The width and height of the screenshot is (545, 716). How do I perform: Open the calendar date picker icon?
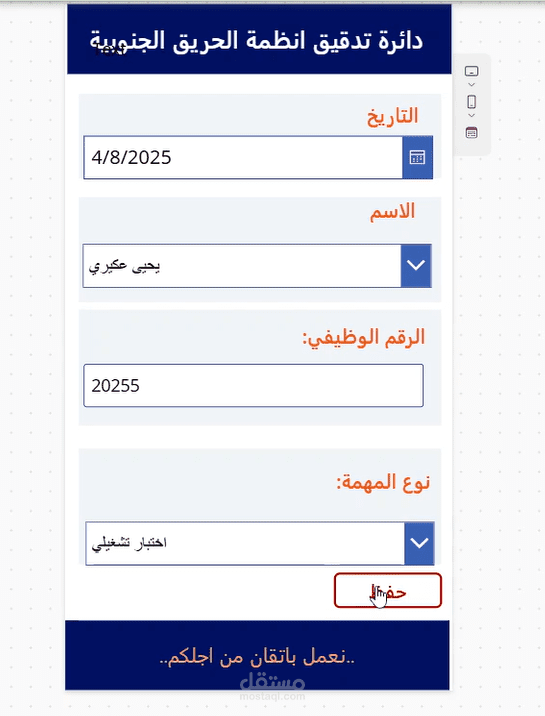(417, 157)
